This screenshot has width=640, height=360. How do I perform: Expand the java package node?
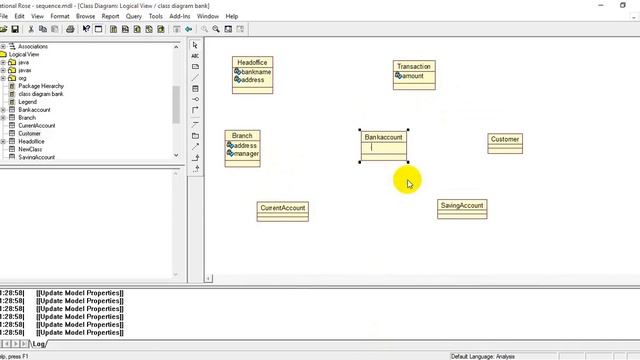pyautogui.click(x=3, y=62)
